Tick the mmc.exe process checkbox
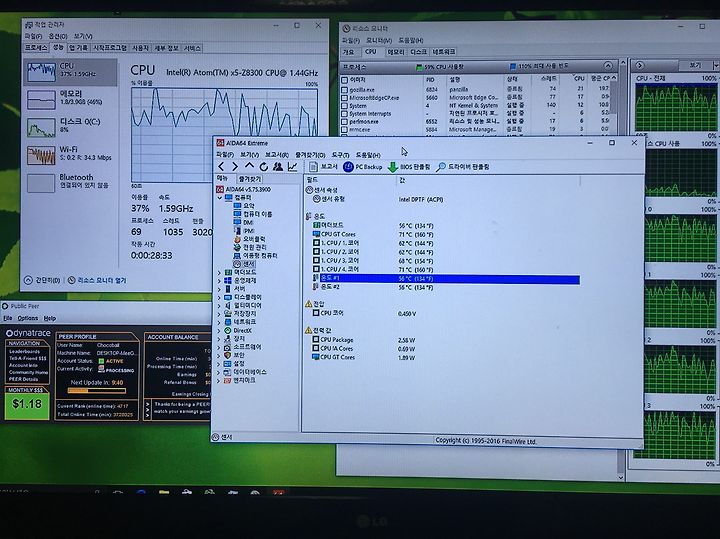 pyautogui.click(x=344, y=129)
